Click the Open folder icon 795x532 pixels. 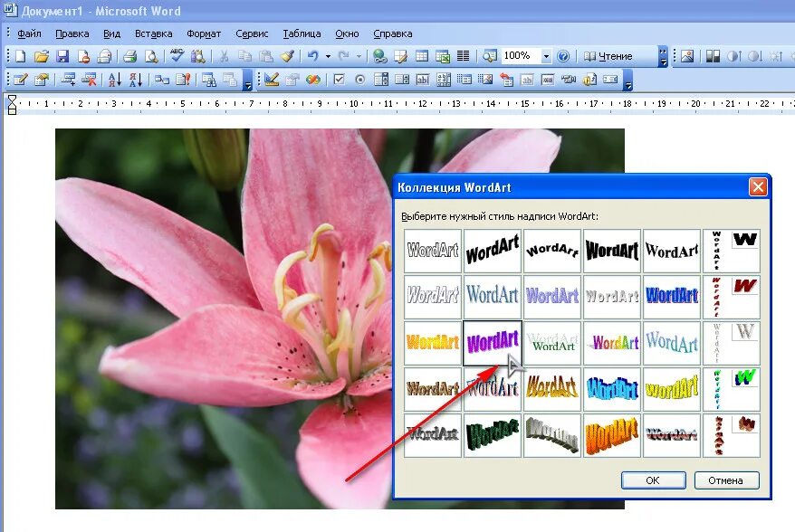coord(42,56)
